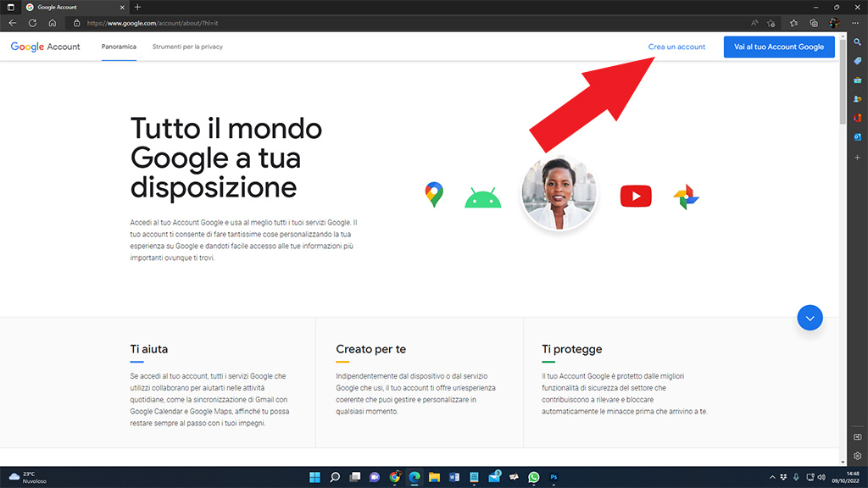Open the Favorites list
Image resolution: width=868 pixels, height=488 pixels.
793,23
